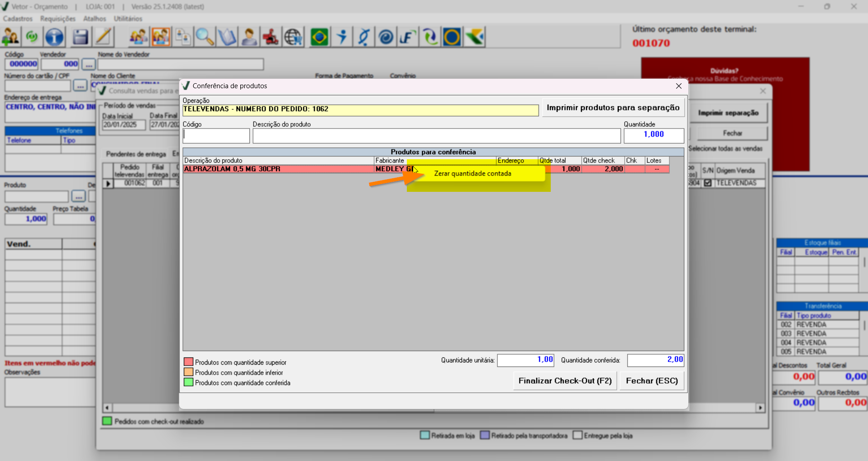Click the blue spiral swirl icon
The width and height of the screenshot is (868, 461).
(x=386, y=37)
